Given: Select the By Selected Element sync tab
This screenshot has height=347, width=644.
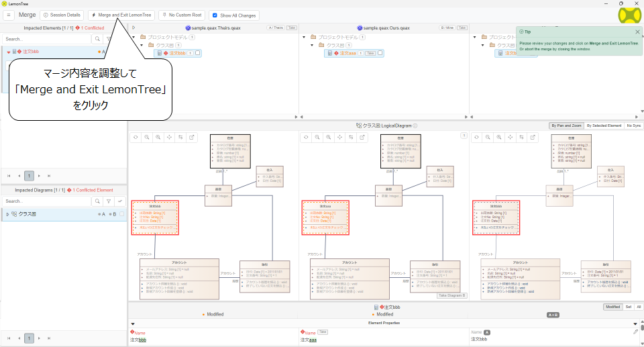Looking at the screenshot, I should coord(604,126).
